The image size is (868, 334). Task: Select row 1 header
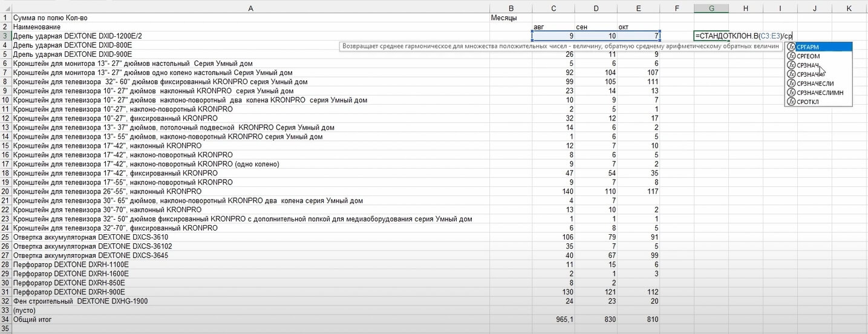coord(5,18)
